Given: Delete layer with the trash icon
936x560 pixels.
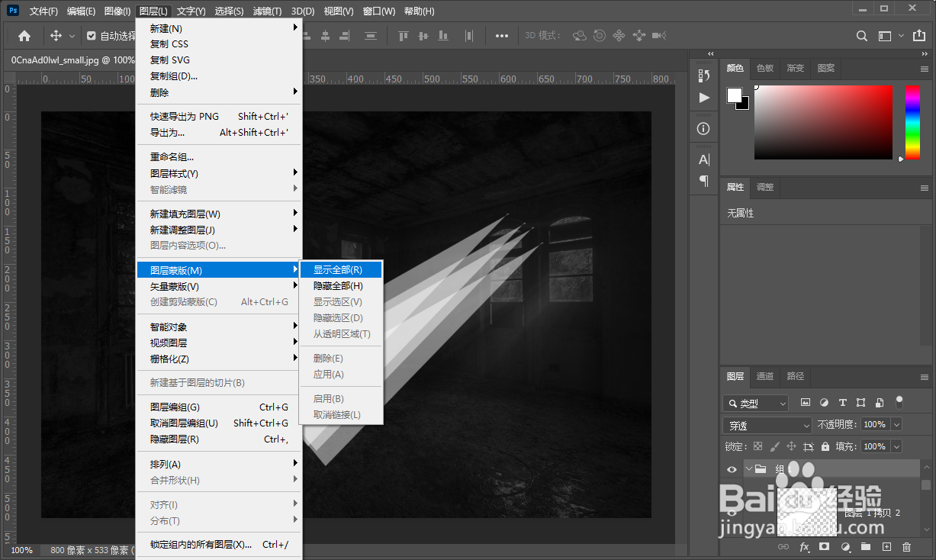Looking at the screenshot, I should 906,547.
